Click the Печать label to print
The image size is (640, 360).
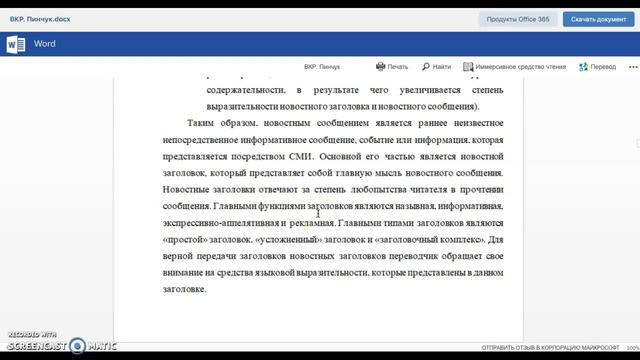(x=398, y=67)
